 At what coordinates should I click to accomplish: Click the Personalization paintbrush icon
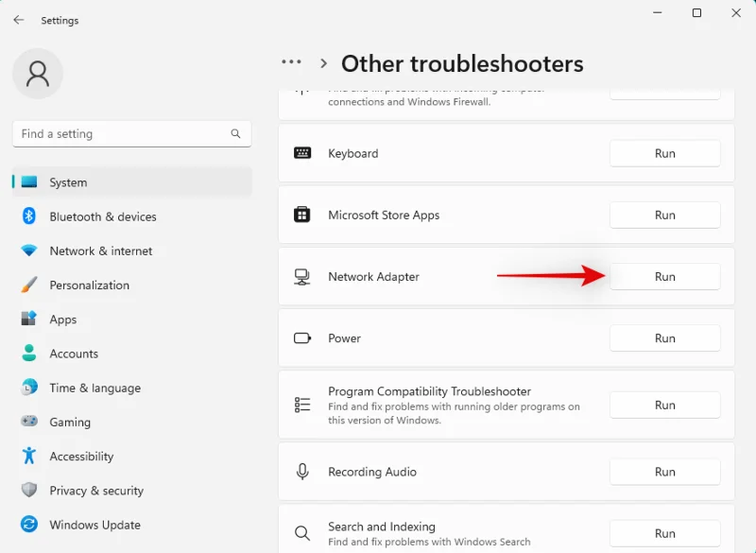click(x=29, y=285)
